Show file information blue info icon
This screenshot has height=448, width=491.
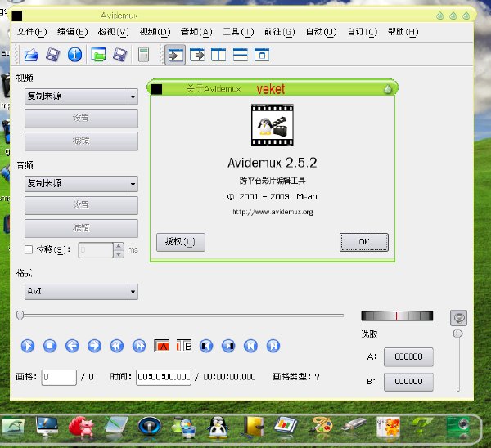tap(74, 55)
